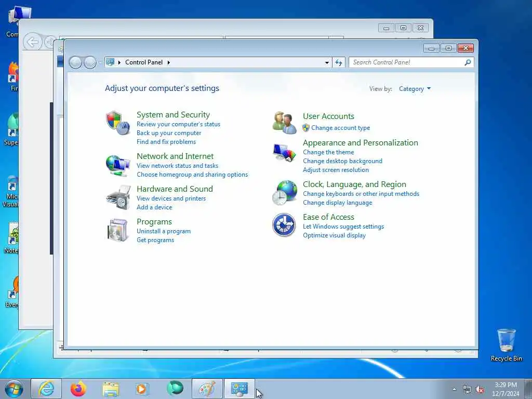Launch Internet Explorer from the taskbar
The image size is (532, 399).
click(x=46, y=389)
